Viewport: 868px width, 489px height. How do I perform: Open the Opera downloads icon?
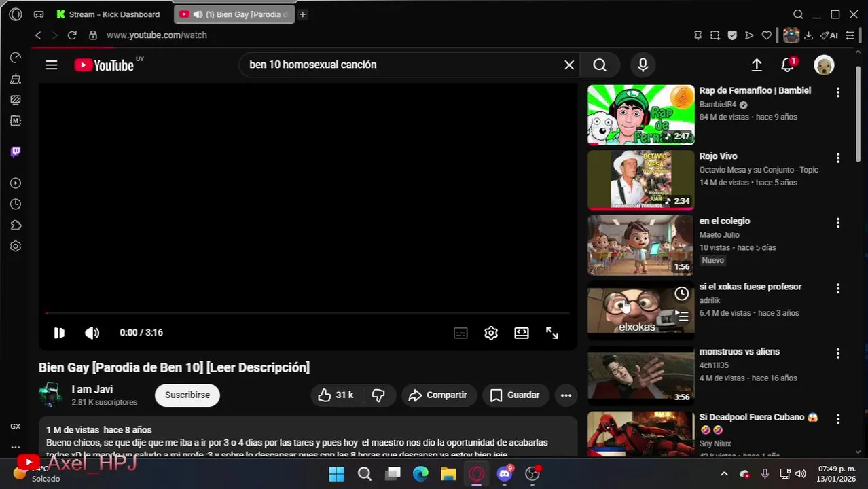tap(809, 35)
